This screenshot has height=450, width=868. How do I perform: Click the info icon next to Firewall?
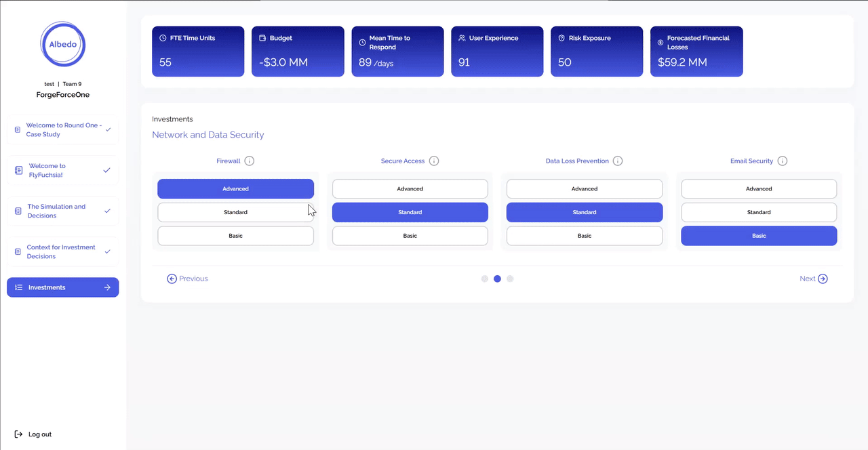tap(250, 161)
